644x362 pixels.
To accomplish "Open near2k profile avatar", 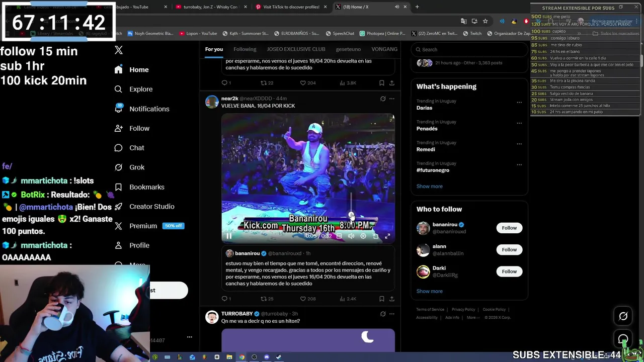I will click(x=212, y=102).
